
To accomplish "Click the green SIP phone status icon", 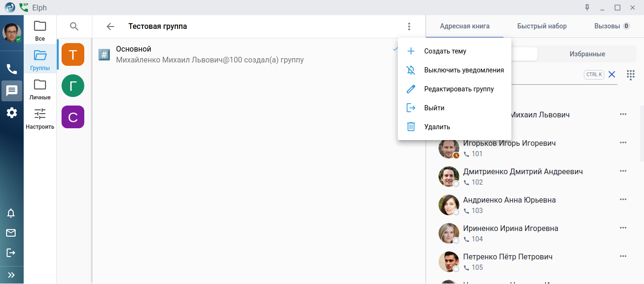I will [24, 7].
